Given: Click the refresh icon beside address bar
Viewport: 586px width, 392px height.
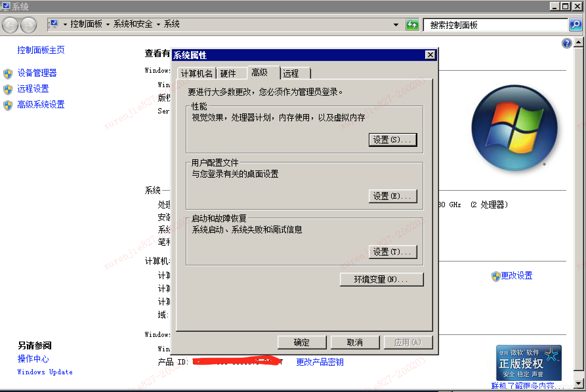Looking at the screenshot, I should point(413,25).
